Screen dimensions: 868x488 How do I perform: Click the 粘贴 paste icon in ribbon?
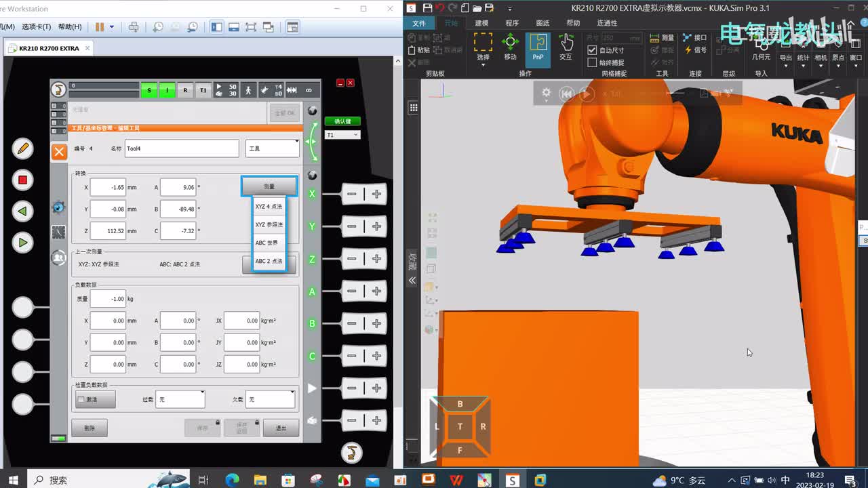pyautogui.click(x=418, y=50)
